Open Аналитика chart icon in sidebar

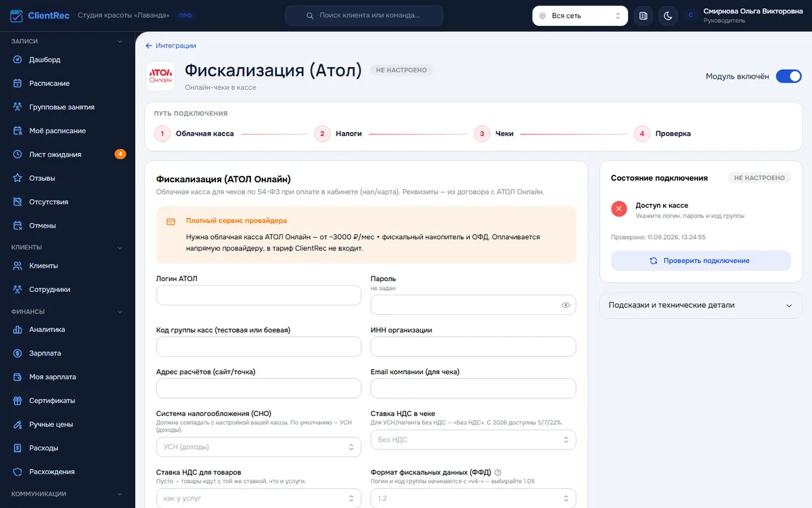point(18,330)
